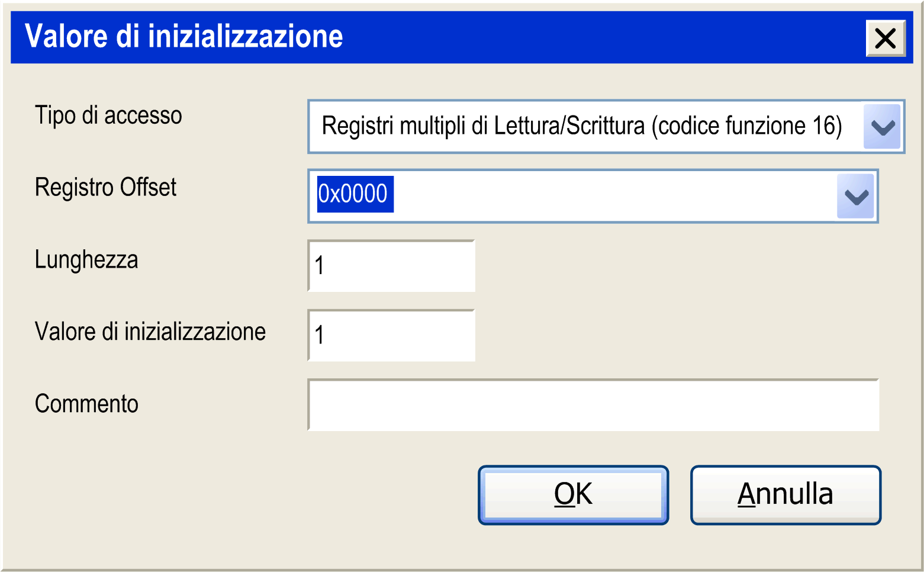Click the highlighted 0x0000 offset value
The image size is (924, 572).
(355, 194)
